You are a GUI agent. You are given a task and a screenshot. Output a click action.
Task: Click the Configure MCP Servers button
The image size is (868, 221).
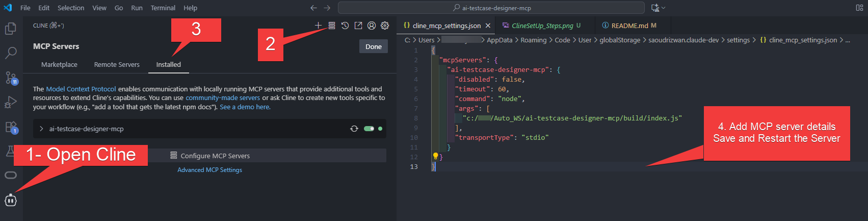tap(209, 156)
